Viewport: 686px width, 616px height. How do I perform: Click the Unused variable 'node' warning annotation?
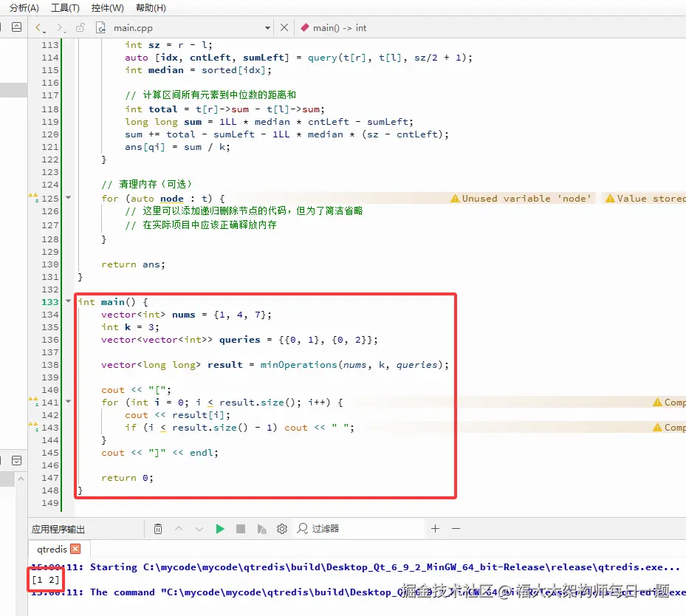(521, 199)
